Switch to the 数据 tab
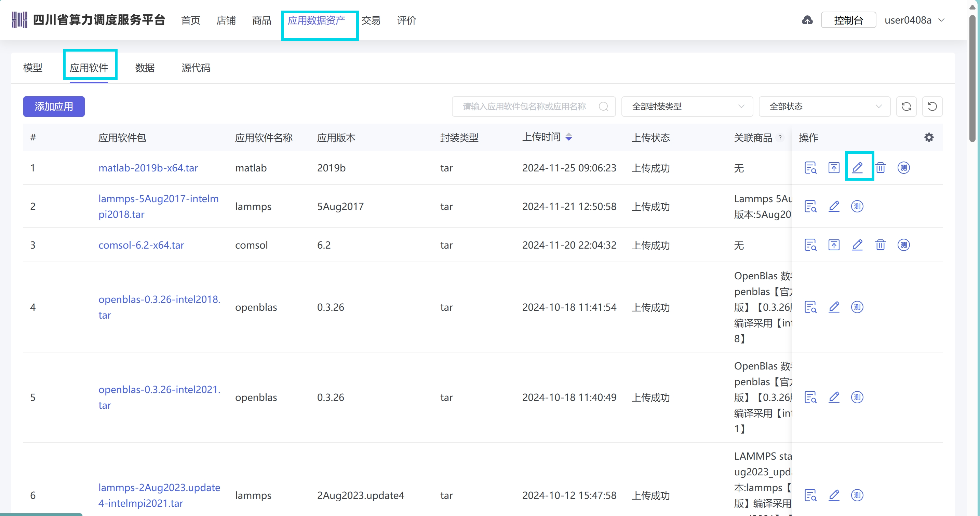980x516 pixels. pyautogui.click(x=145, y=68)
